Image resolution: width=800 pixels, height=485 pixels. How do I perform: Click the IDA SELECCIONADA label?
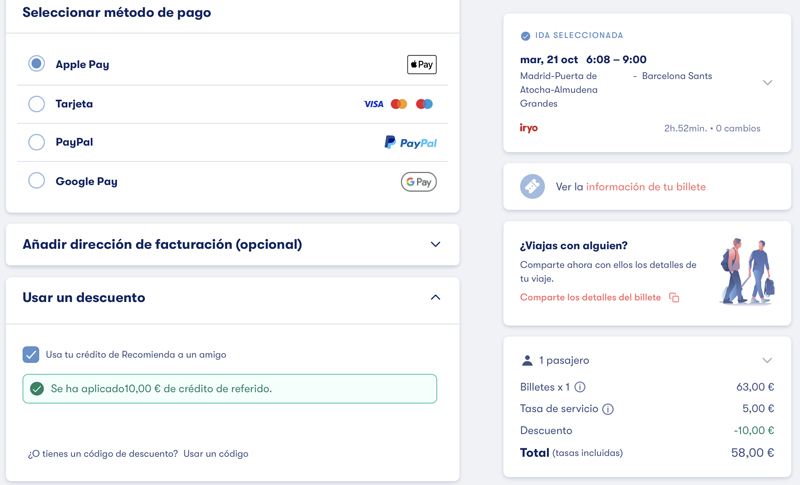(579, 35)
